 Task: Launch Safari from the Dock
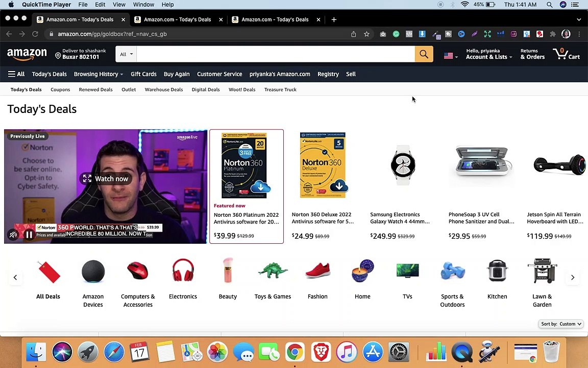[x=114, y=352]
